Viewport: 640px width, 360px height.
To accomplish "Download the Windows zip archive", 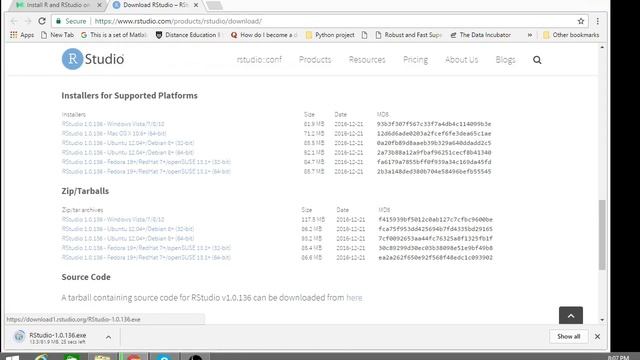I will click(113, 220).
